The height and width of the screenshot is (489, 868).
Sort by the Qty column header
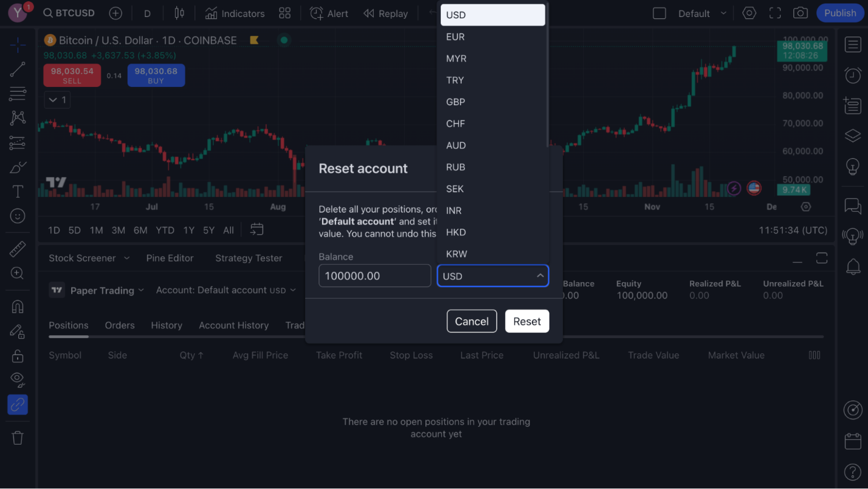[191, 355]
